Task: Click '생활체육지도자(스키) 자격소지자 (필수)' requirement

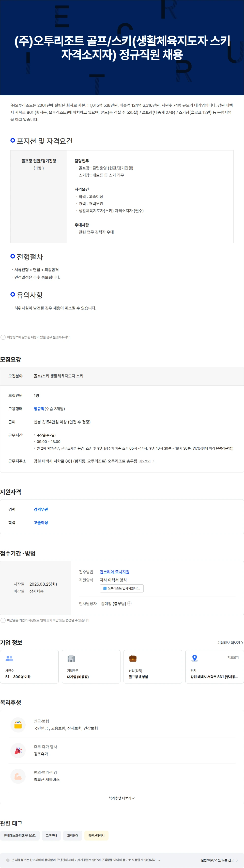Action: pyautogui.click(x=111, y=211)
